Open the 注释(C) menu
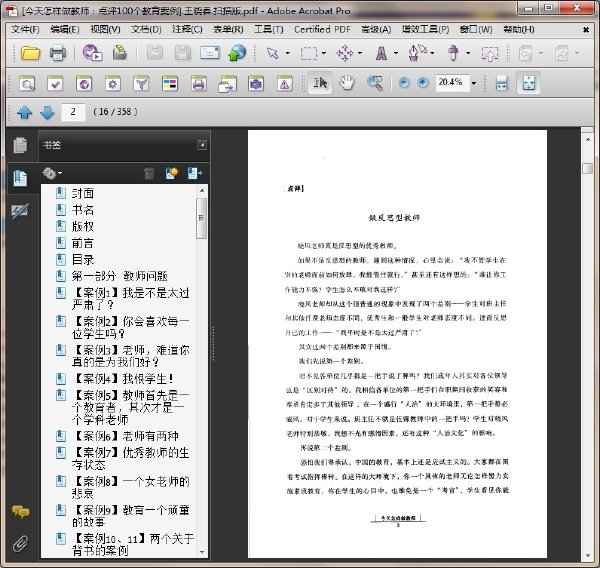 pos(187,29)
